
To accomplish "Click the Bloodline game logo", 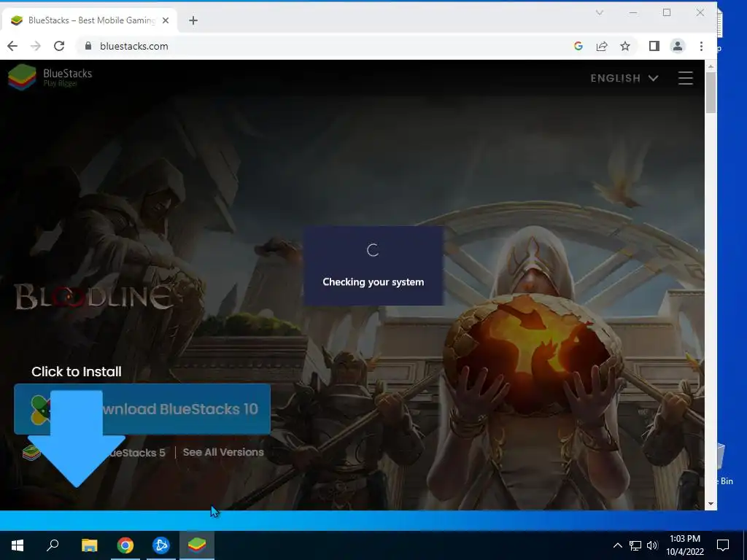I will click(93, 297).
